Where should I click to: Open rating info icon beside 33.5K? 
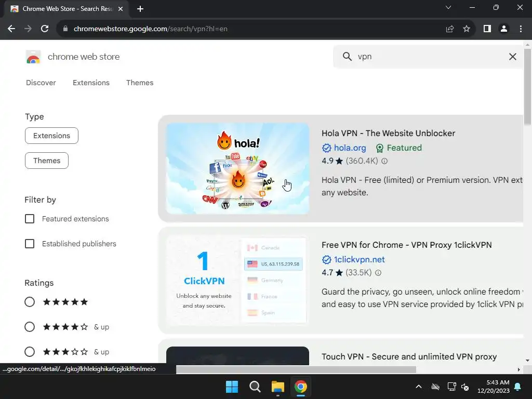point(378,273)
